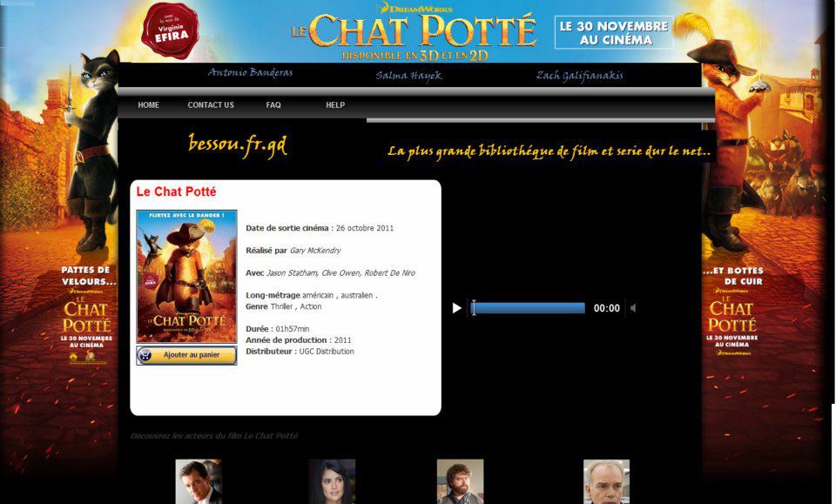
Task: Click the Salma Hayek name in header
Action: [408, 76]
